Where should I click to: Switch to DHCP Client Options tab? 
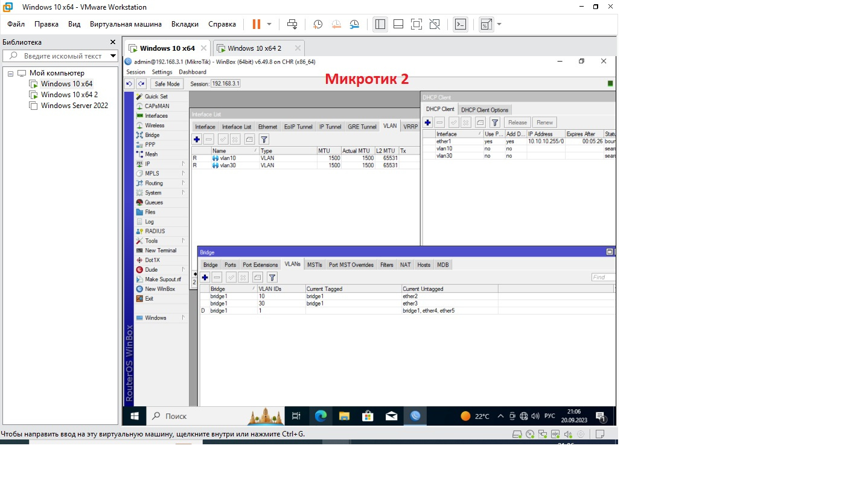pos(485,110)
